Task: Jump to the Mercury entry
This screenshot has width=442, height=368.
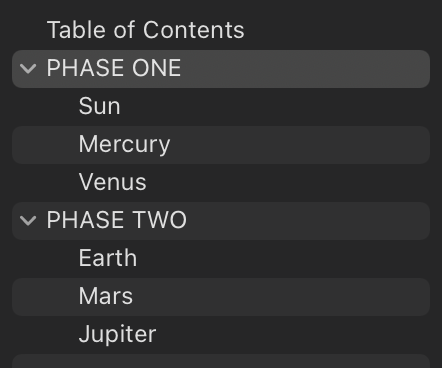Action: pyautogui.click(x=221, y=145)
